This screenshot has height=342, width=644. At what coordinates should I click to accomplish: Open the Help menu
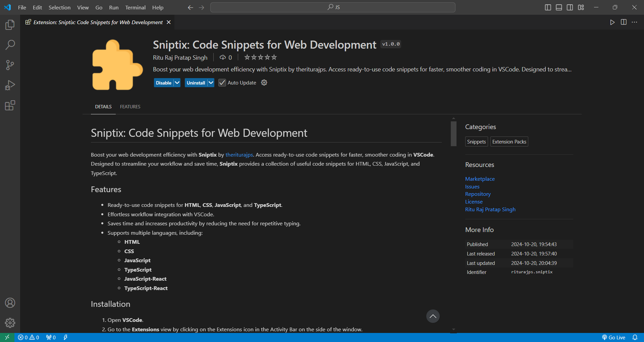click(x=158, y=7)
